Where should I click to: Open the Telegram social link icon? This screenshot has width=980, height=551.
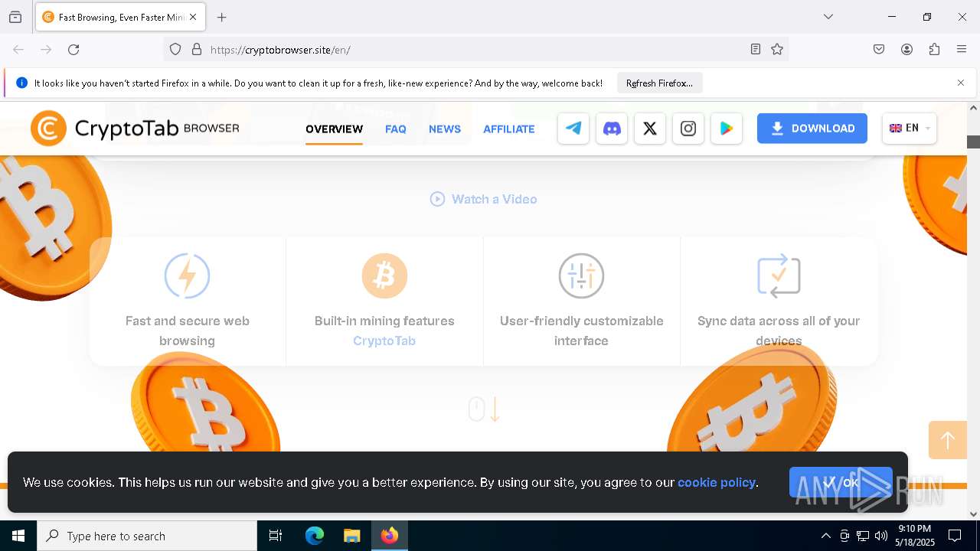(x=573, y=129)
